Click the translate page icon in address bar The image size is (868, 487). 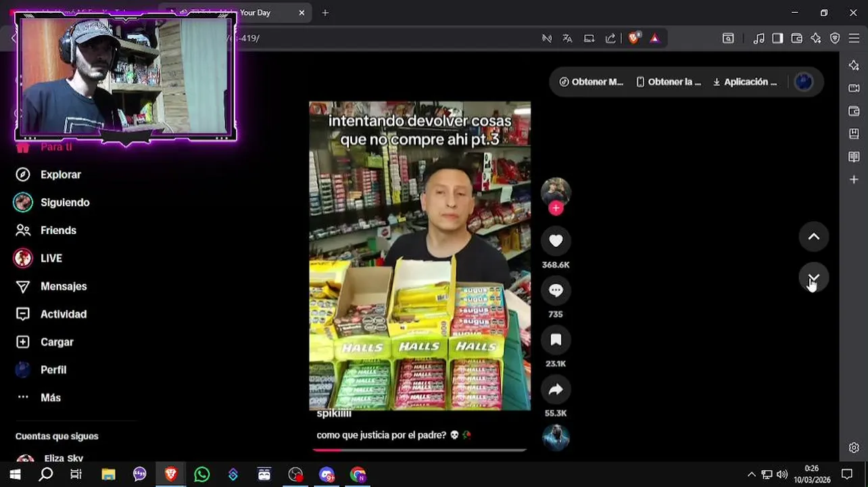[x=567, y=39]
